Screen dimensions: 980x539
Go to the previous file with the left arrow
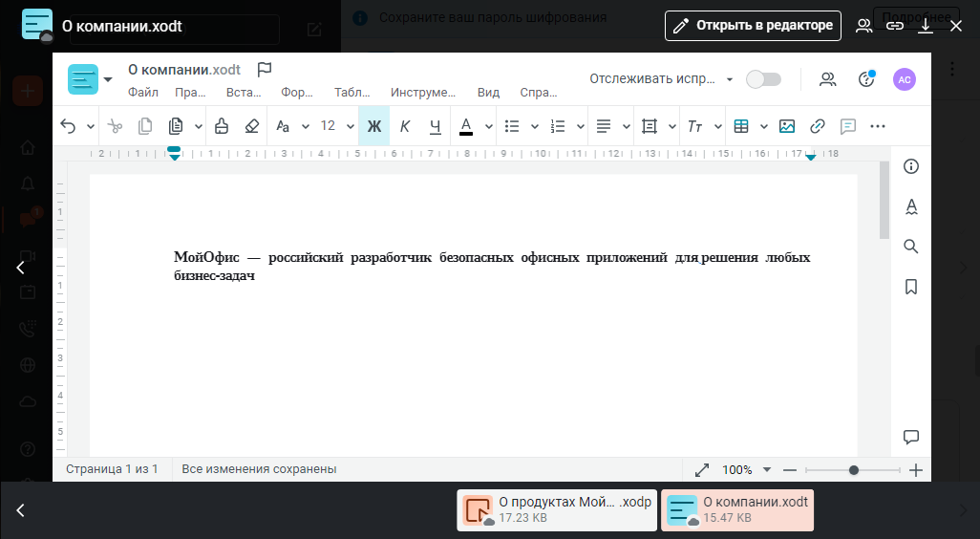[20, 268]
